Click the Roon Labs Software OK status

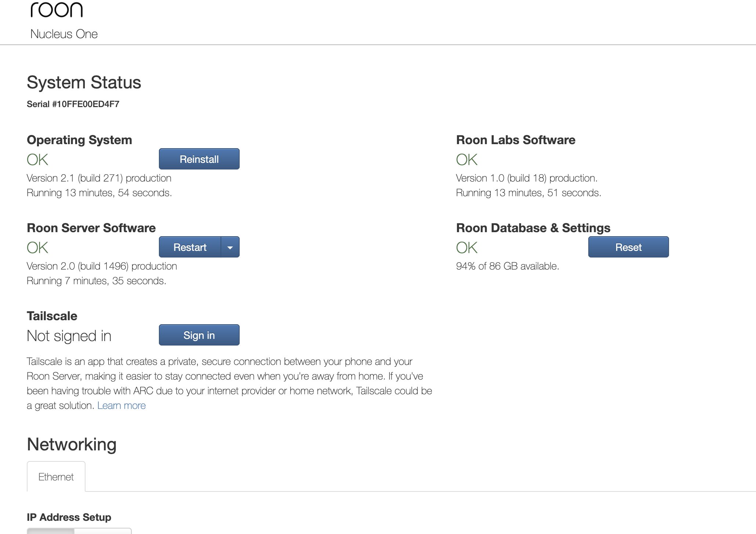click(467, 160)
